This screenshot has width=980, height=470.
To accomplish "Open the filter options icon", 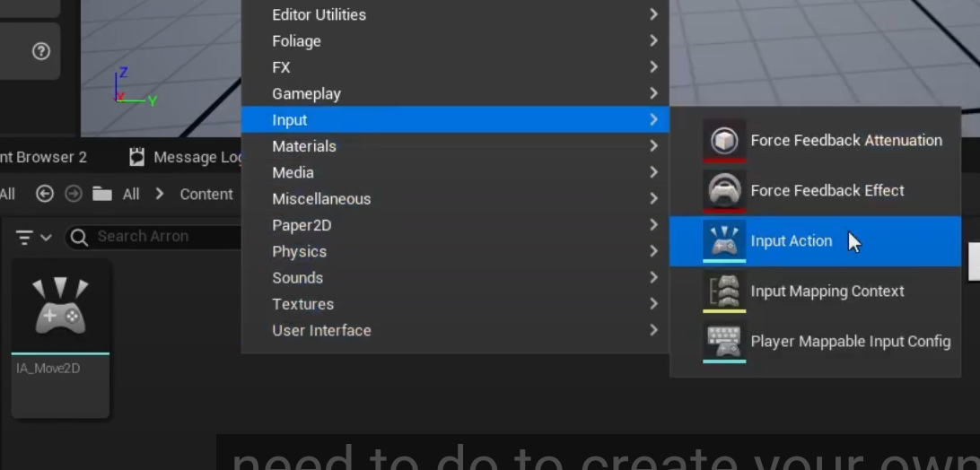I will tap(24, 237).
